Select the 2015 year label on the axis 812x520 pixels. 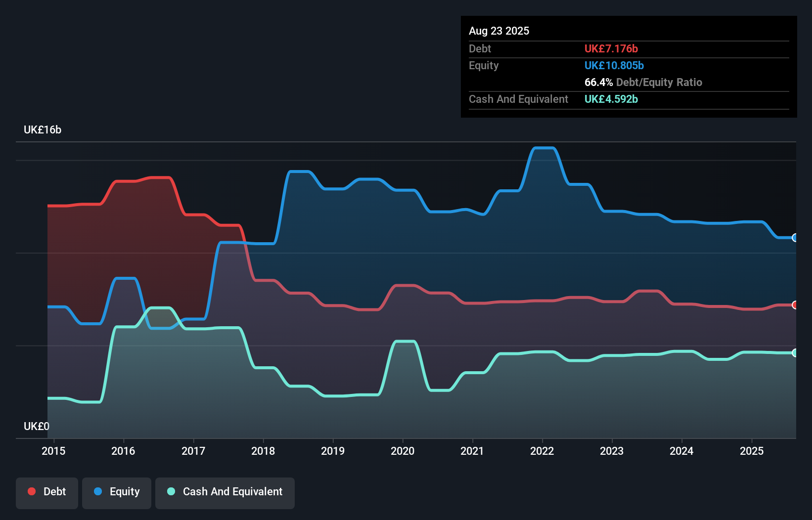pos(53,451)
